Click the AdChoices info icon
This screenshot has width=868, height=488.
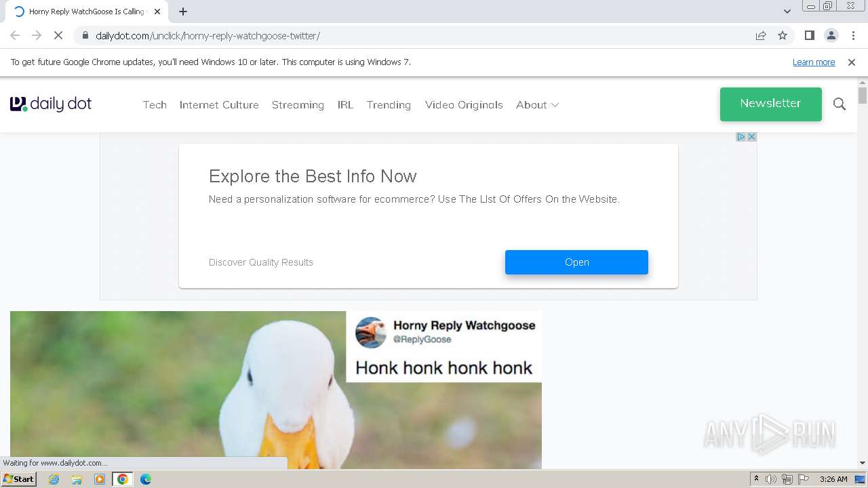[x=741, y=137]
